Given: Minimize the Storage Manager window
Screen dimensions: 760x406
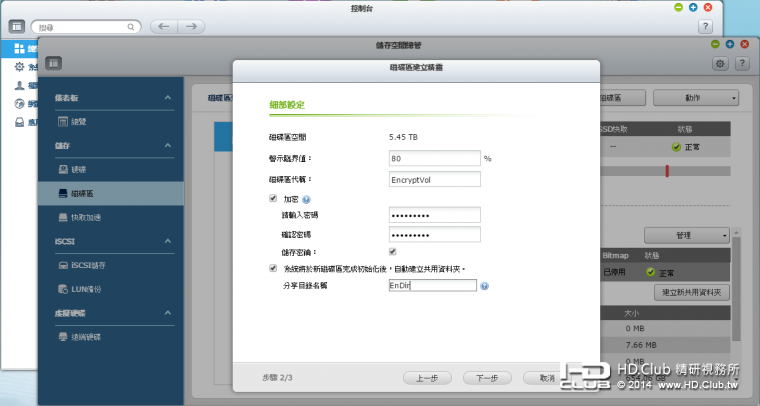Looking at the screenshot, I should 715,44.
